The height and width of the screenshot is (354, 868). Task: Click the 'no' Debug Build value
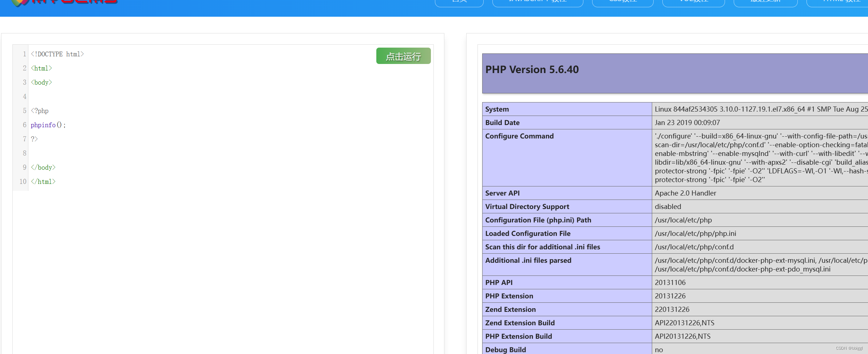pos(659,350)
